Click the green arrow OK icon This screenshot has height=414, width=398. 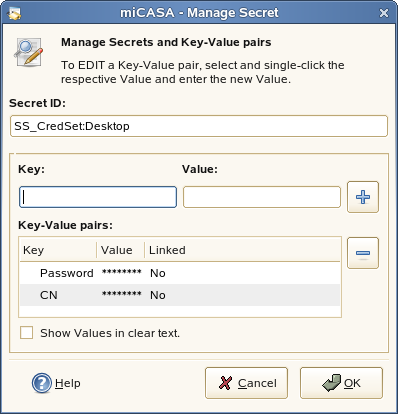coord(331,383)
